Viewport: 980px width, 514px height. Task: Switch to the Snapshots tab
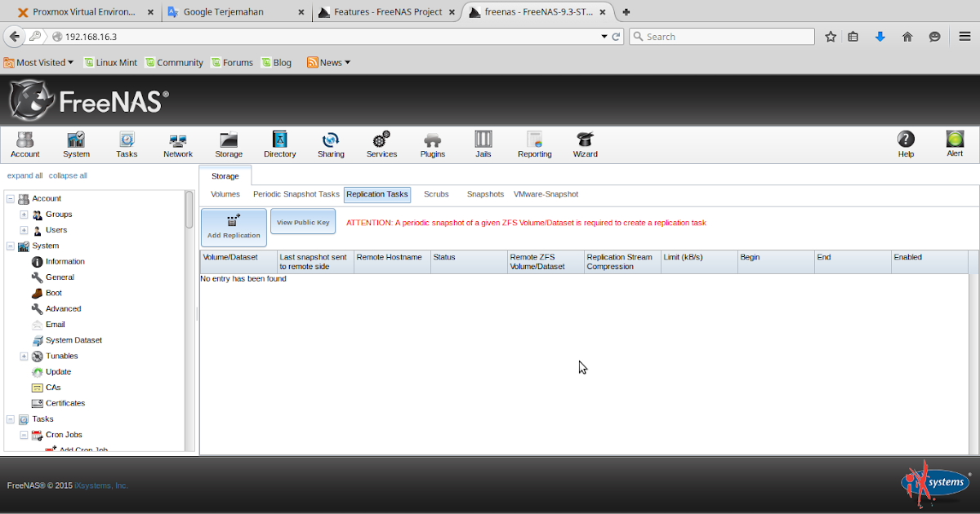[x=485, y=194]
